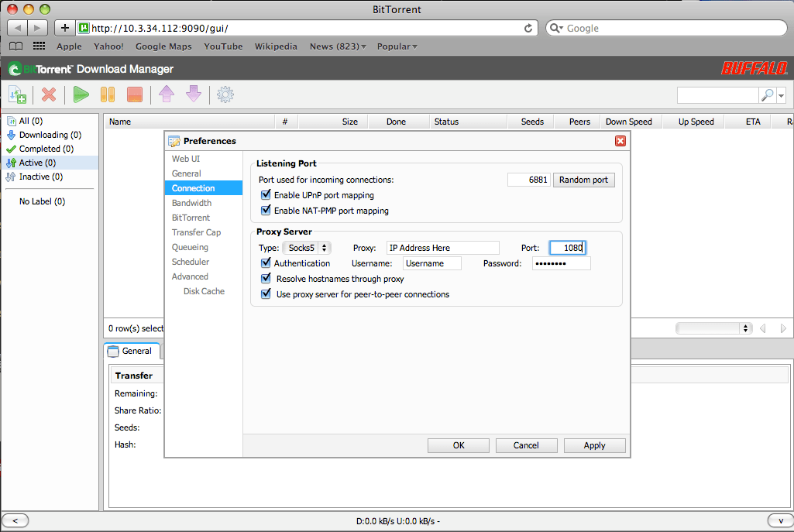794x532 pixels.
Task: Open the detail pane tab selector dropdown
Action: coord(714,328)
